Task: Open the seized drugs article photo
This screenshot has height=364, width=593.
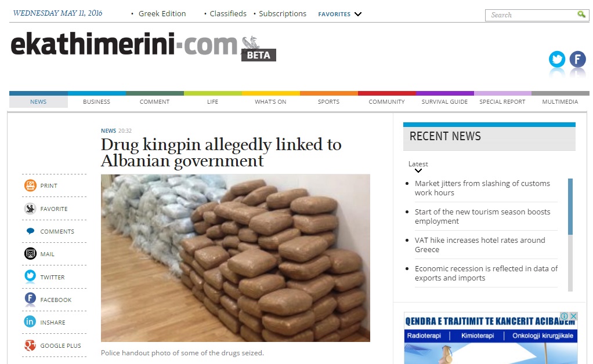Action: point(235,258)
